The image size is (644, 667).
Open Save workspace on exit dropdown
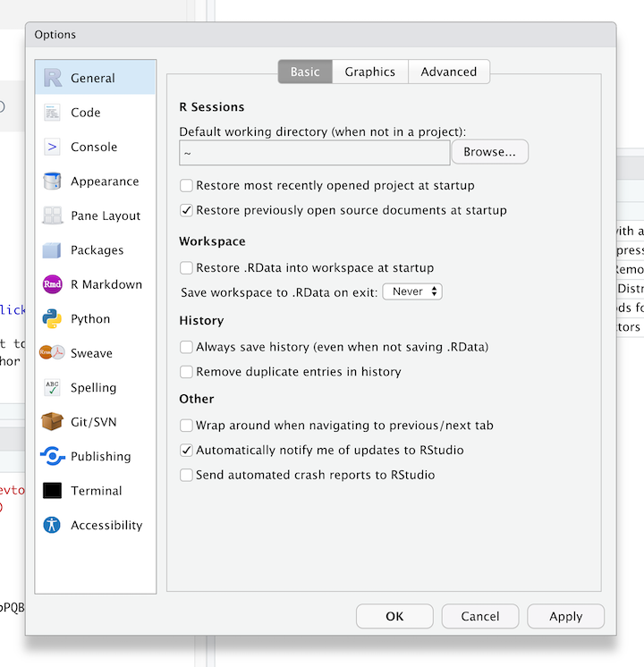tap(411, 291)
